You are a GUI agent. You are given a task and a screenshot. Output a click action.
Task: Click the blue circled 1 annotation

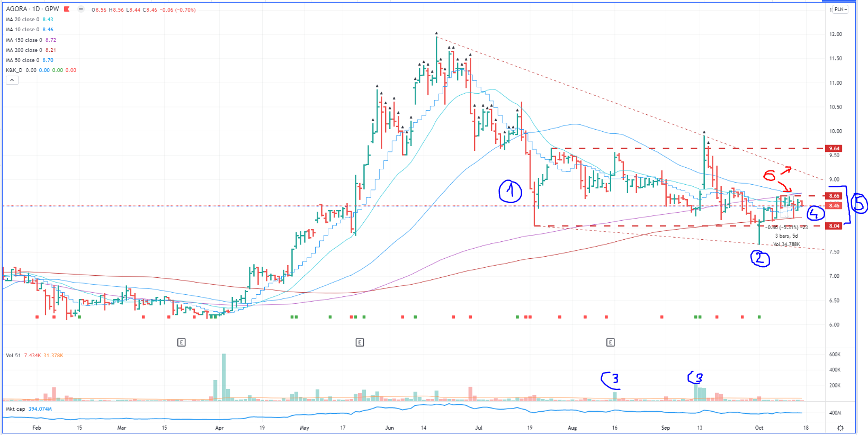510,192
